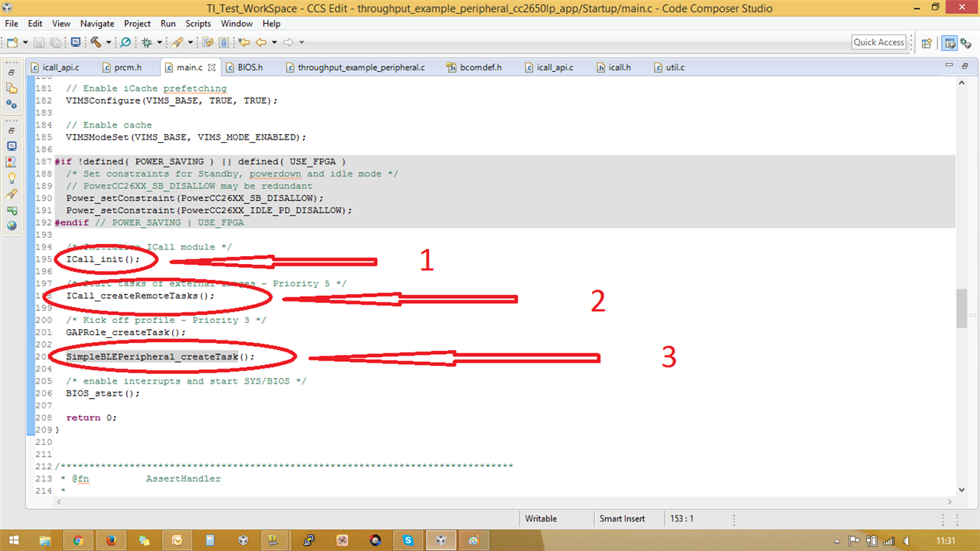Open the Window menu

[237, 24]
